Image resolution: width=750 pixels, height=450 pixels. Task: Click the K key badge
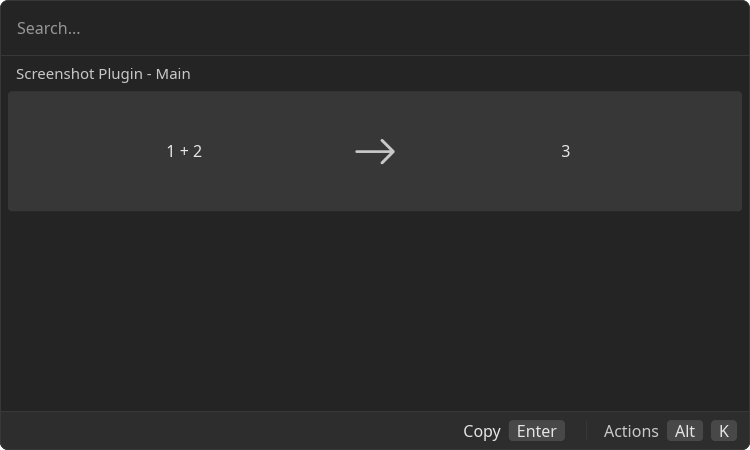724,431
